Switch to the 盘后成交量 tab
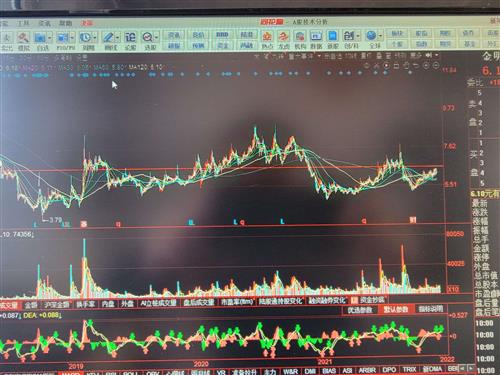 [x=199, y=302]
